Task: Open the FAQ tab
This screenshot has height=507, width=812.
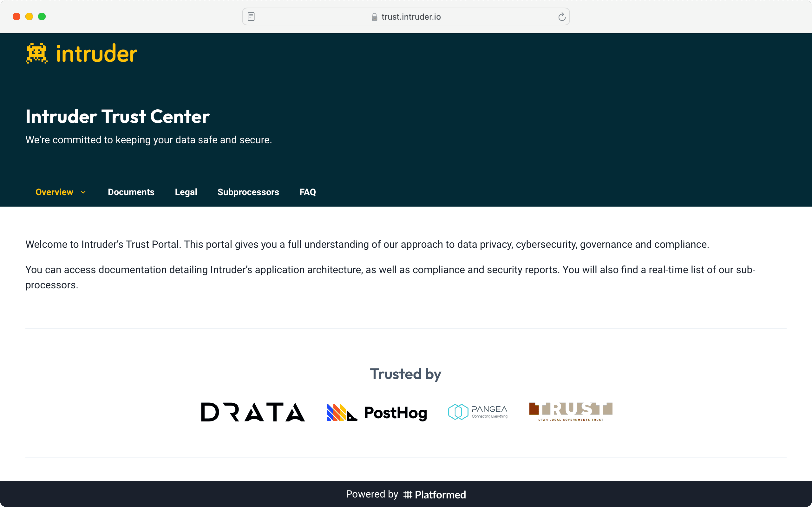Action: (307, 192)
